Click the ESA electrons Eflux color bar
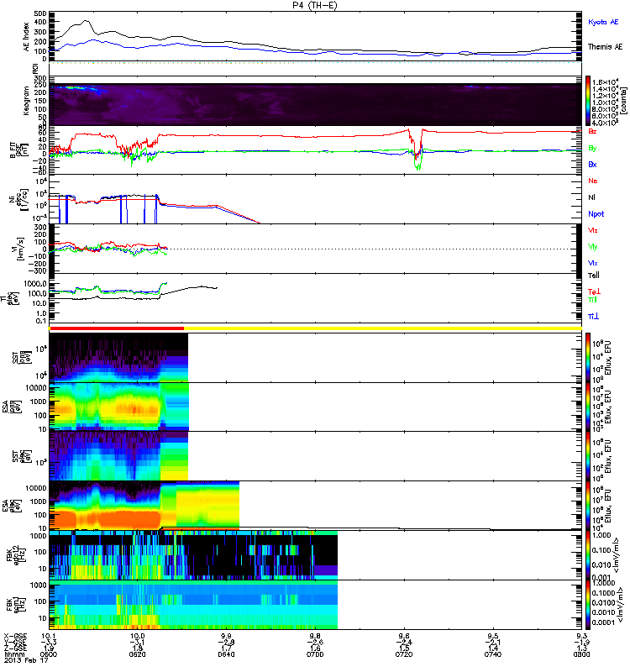 [588, 506]
